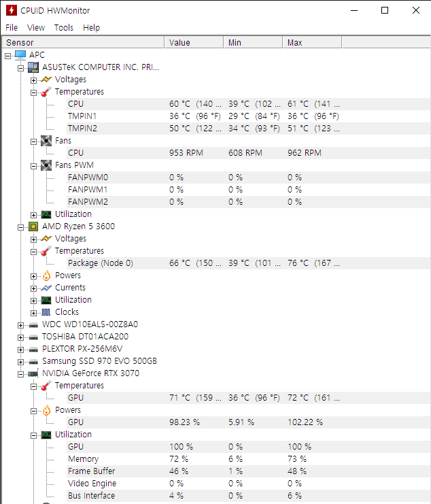Click the Ryzen Utilization graph icon
The image size is (431, 504).
[46, 300]
